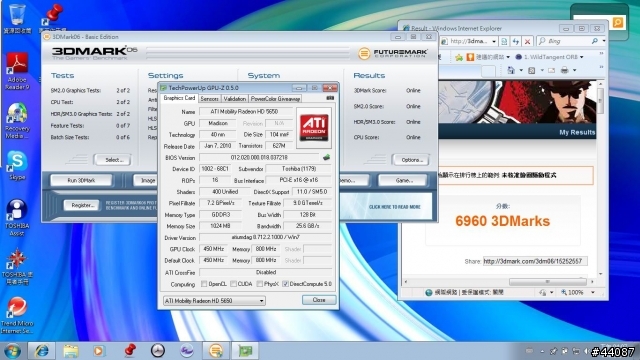Click the GPU-Z graphics card taskbar icon
640x360 pixels.
pos(245,351)
